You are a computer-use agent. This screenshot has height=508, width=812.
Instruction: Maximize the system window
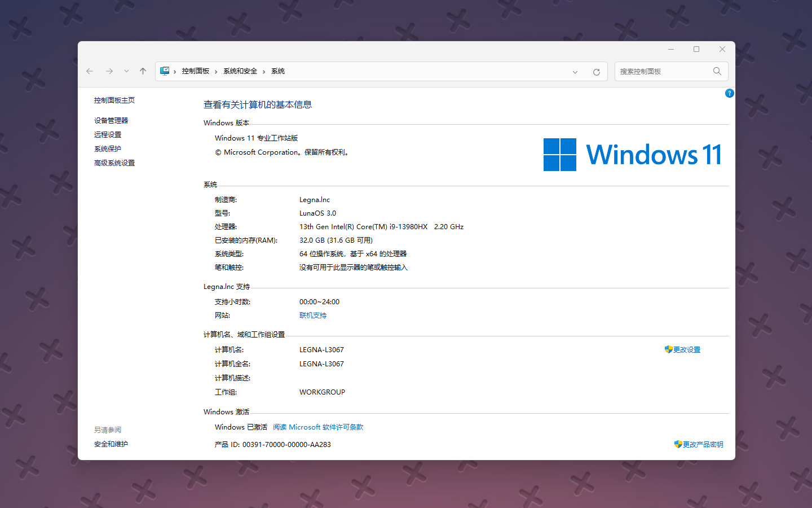(696, 49)
